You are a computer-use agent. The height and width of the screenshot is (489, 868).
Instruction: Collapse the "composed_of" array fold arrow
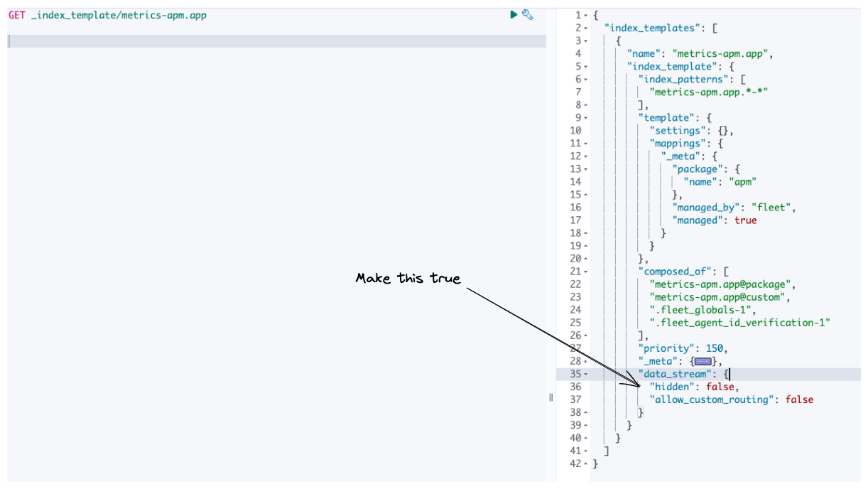click(585, 271)
